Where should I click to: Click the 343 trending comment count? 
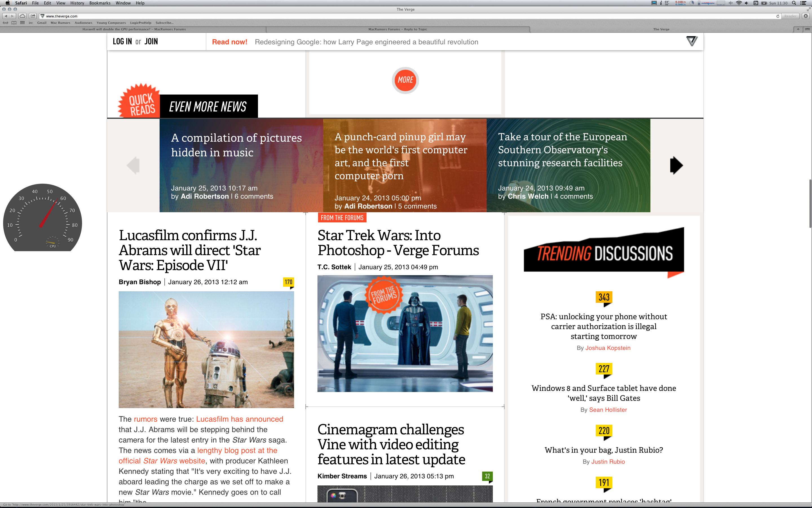pyautogui.click(x=604, y=297)
